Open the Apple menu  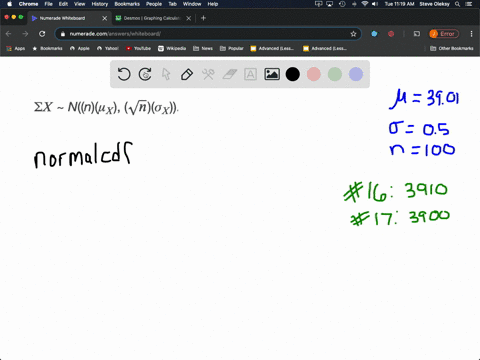tap(9, 4)
